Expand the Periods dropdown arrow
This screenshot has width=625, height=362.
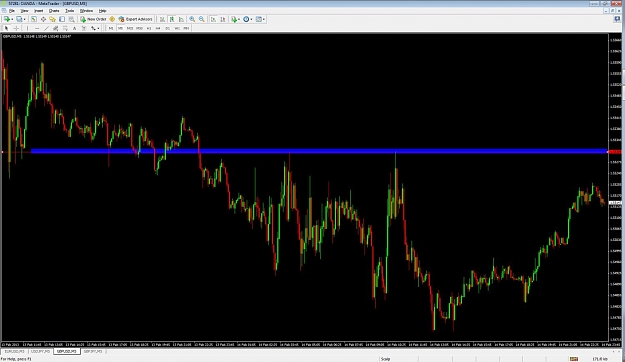click(x=251, y=19)
